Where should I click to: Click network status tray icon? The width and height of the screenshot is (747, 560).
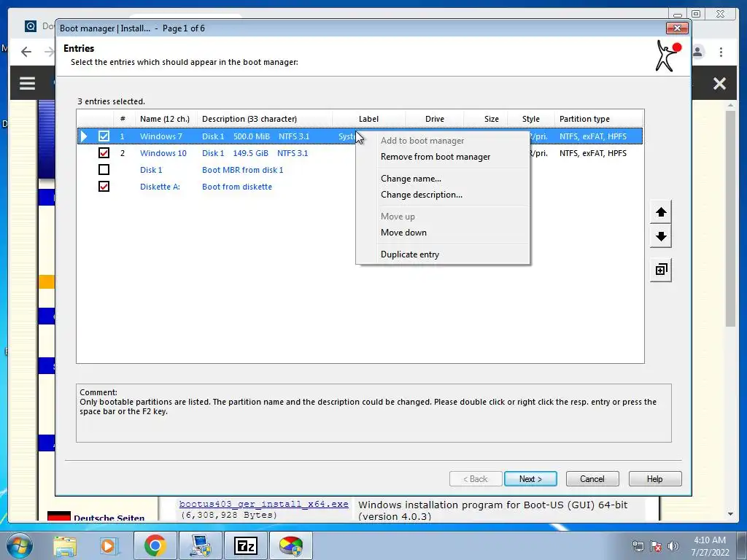(638, 546)
